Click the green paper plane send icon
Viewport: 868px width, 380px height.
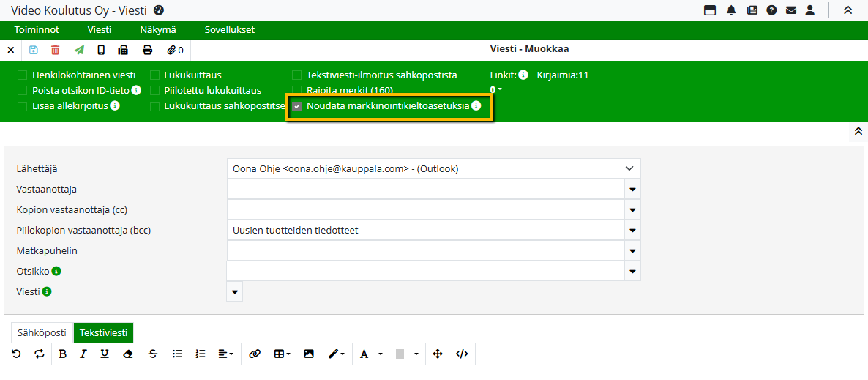[79, 50]
